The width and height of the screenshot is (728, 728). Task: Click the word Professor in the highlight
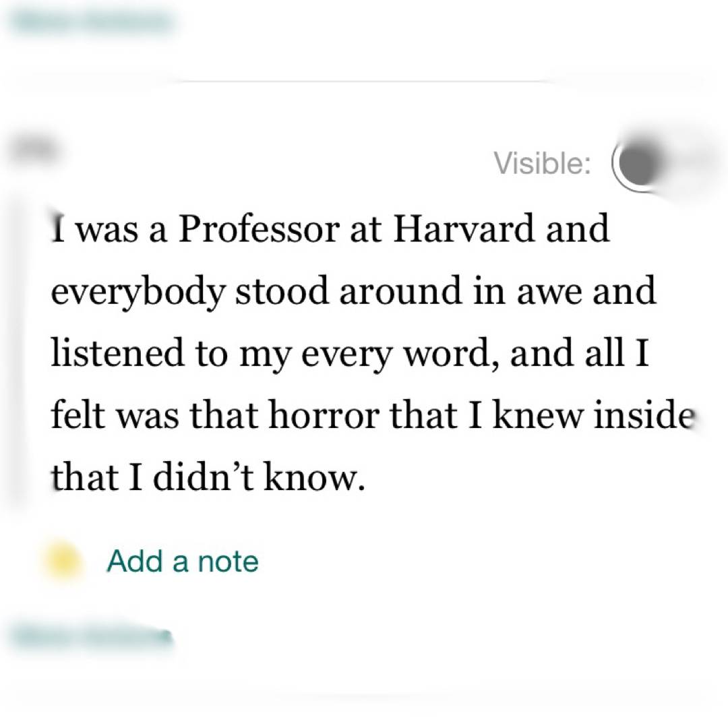258,231
